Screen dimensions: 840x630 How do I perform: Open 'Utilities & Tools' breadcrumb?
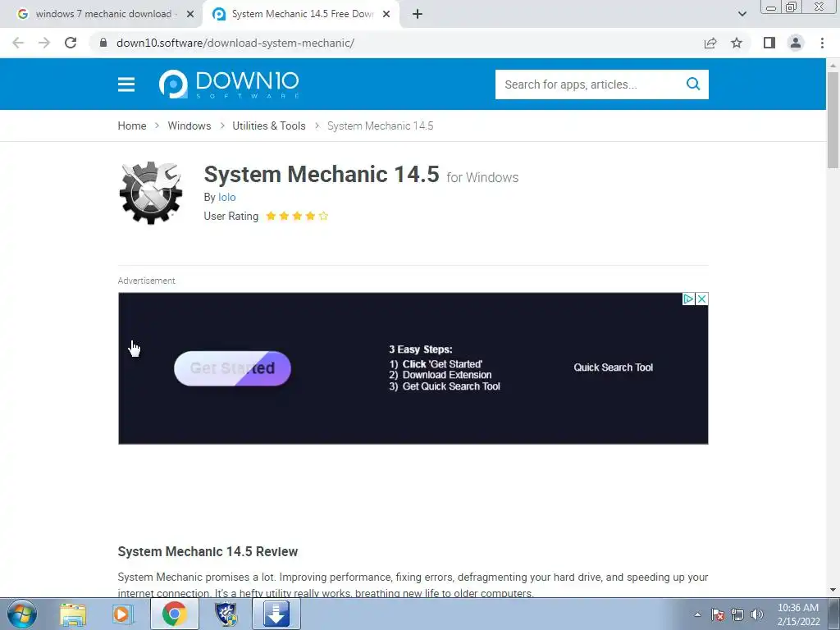269,126
